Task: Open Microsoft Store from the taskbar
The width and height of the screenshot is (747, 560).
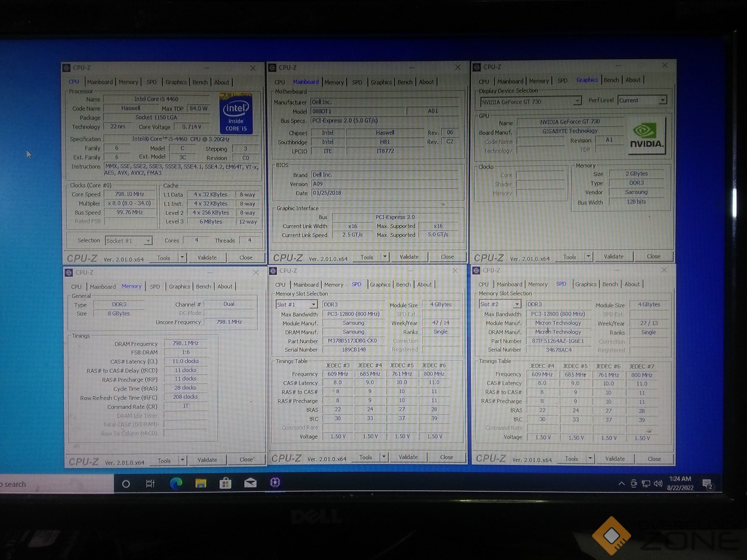Action: pyautogui.click(x=226, y=483)
